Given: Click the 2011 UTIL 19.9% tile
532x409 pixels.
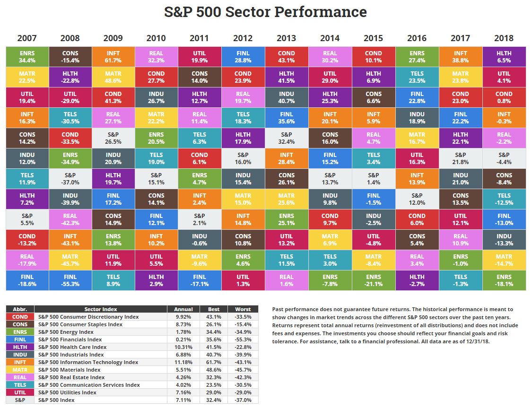Looking at the screenshot, I should pyautogui.click(x=200, y=57).
